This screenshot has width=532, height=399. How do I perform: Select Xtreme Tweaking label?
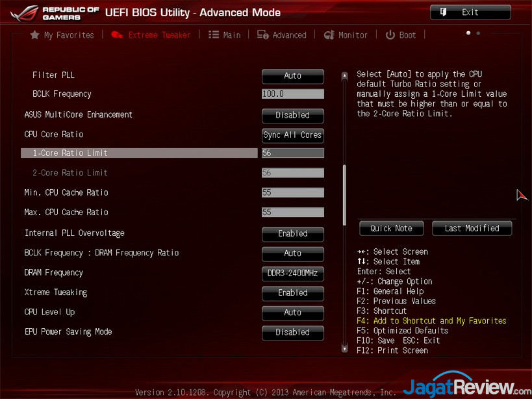tap(56, 292)
